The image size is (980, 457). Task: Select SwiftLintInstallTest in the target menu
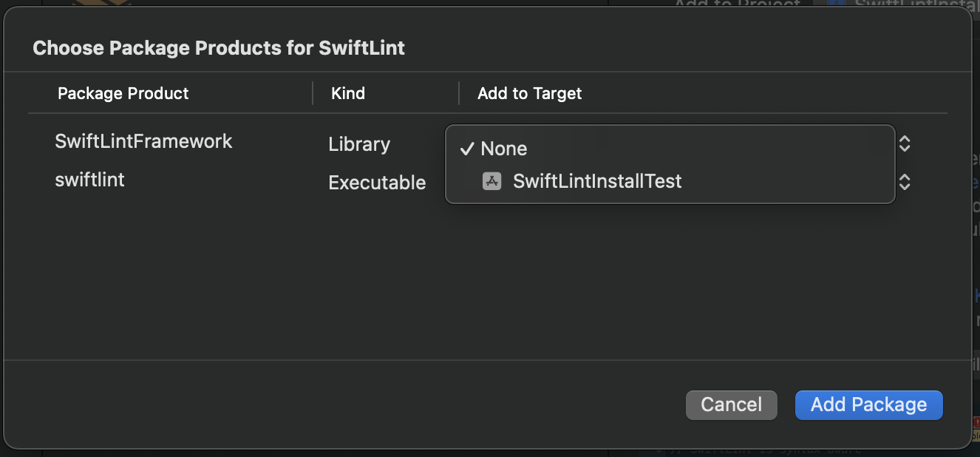[597, 181]
